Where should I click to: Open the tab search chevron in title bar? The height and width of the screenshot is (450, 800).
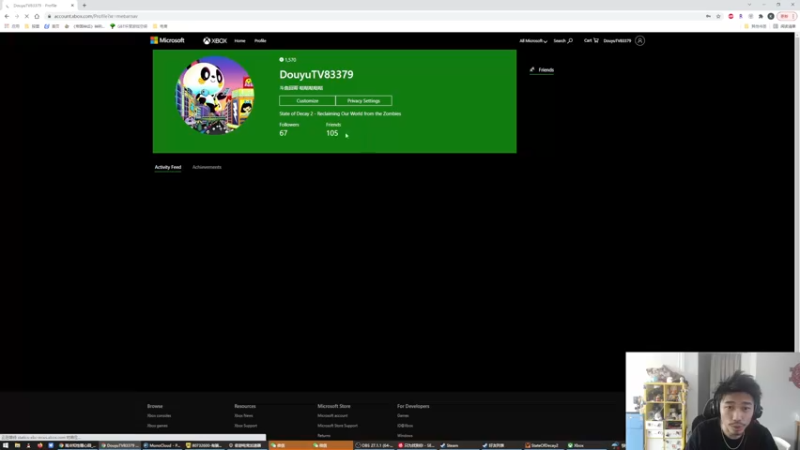[x=749, y=5]
